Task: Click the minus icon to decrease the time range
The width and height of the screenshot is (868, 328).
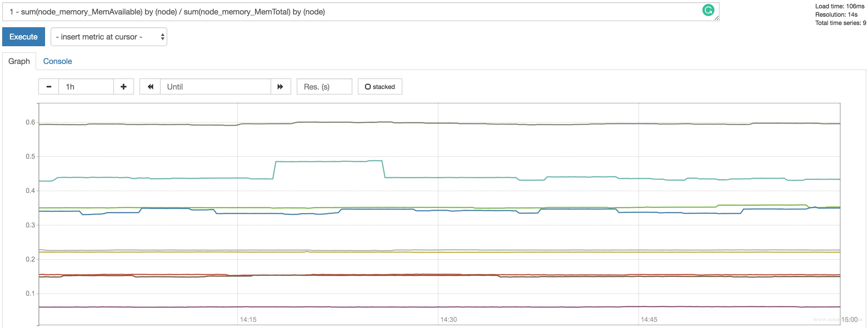Action: 49,87
